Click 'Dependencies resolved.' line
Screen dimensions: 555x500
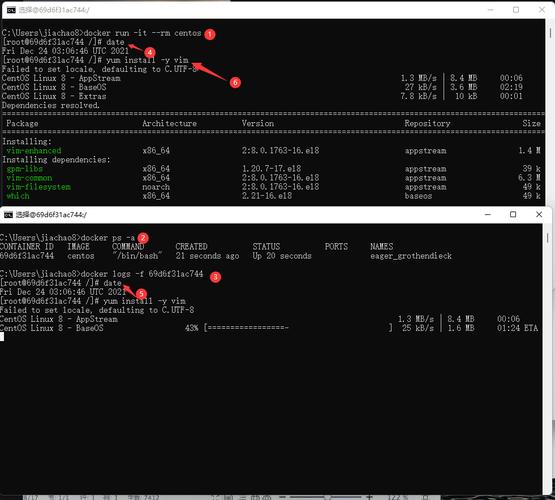coord(51,105)
